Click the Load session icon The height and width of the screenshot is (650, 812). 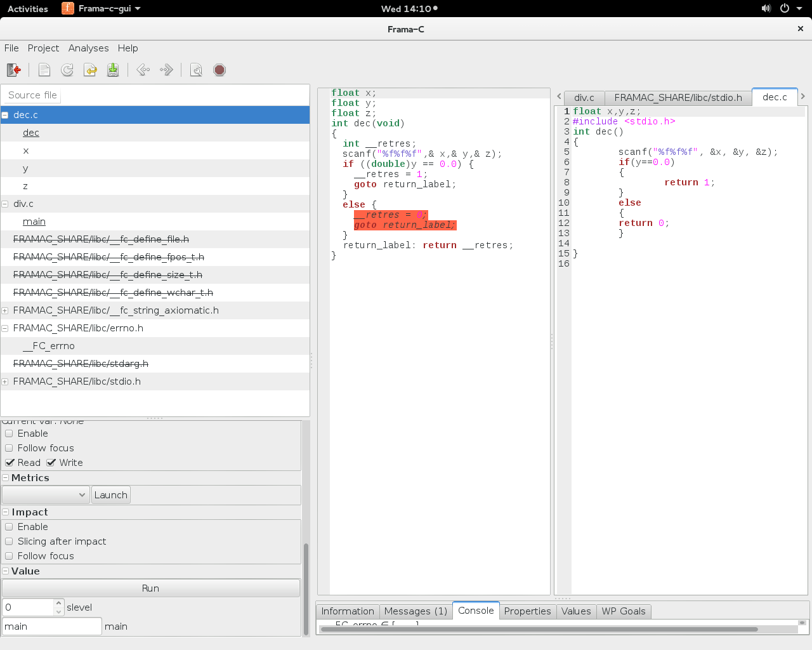point(90,70)
